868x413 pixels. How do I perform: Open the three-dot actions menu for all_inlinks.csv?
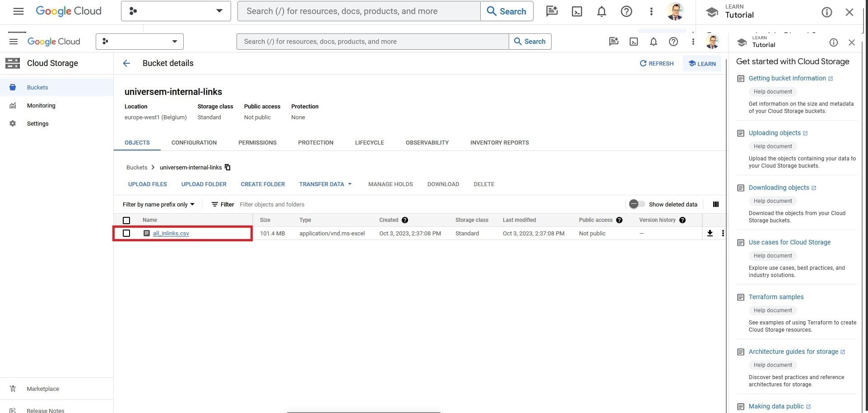pyautogui.click(x=723, y=233)
